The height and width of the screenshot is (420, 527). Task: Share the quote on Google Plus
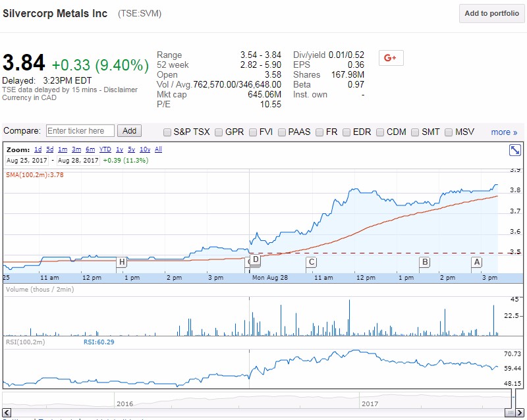(x=391, y=58)
